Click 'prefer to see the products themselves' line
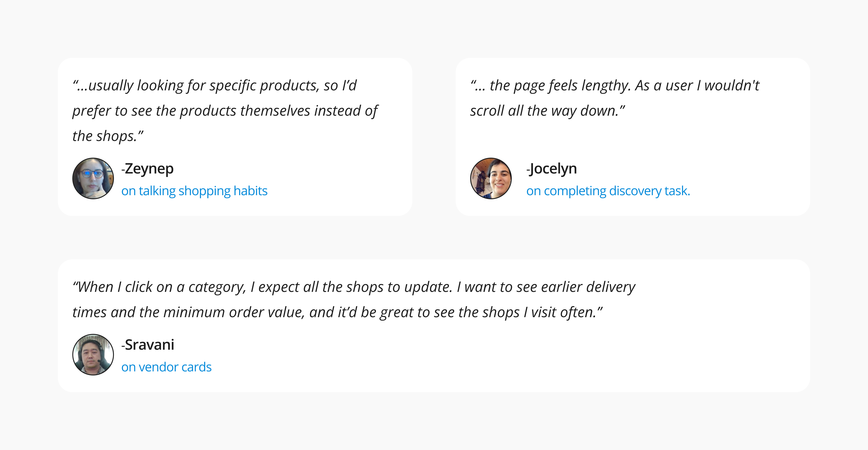 click(225, 111)
